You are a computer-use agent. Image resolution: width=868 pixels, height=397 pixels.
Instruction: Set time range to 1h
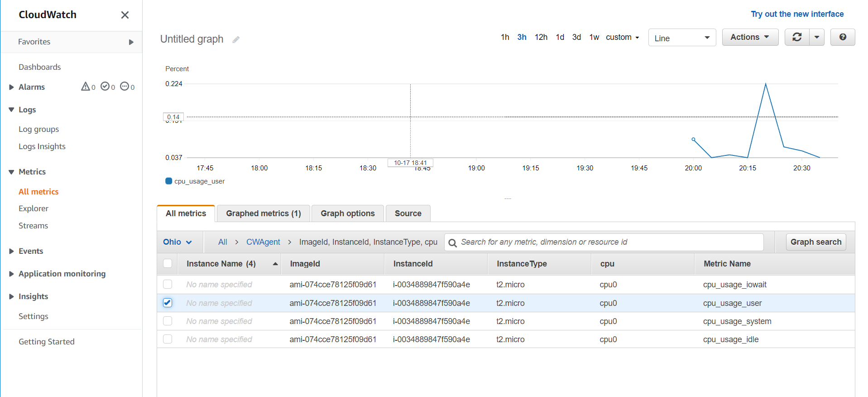[505, 37]
